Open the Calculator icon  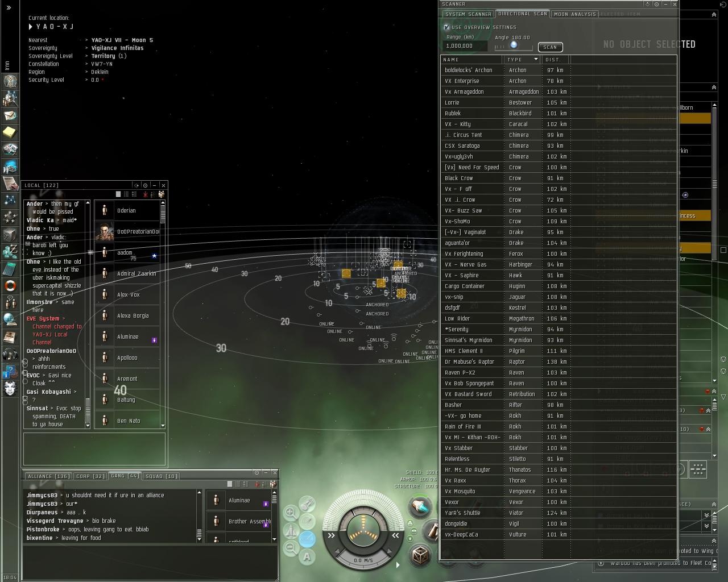tap(10, 268)
